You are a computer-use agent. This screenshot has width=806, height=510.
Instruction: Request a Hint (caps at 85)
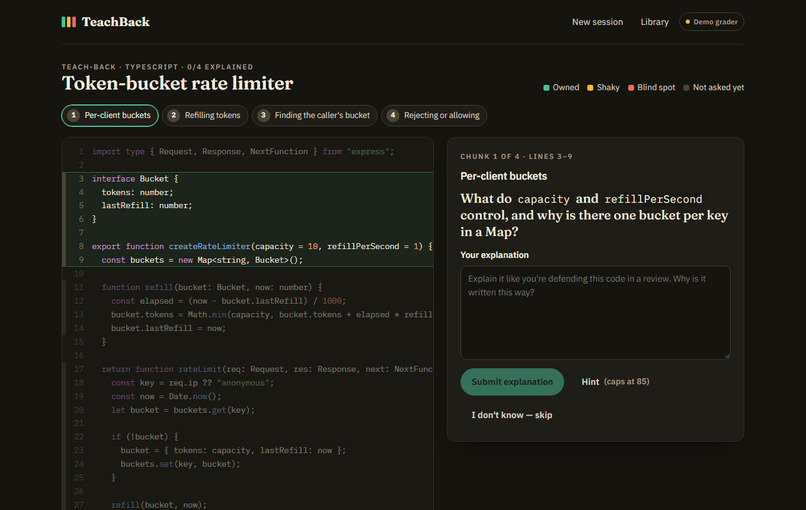point(615,381)
